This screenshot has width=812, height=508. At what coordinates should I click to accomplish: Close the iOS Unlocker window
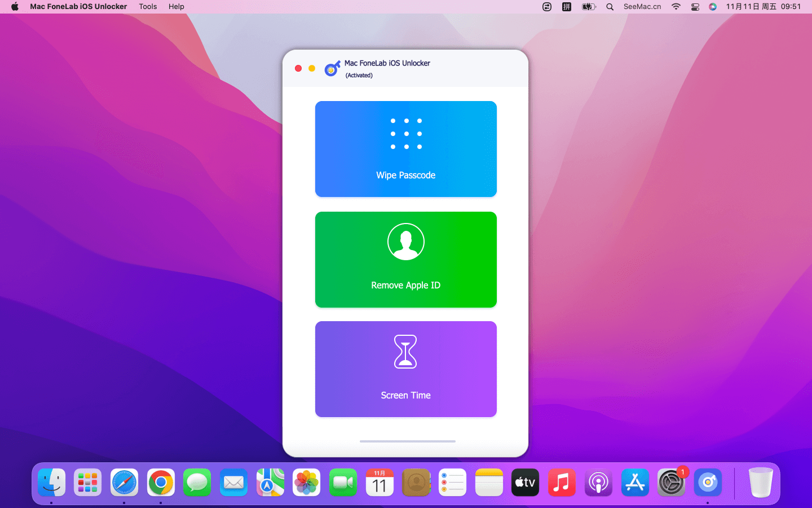point(298,68)
